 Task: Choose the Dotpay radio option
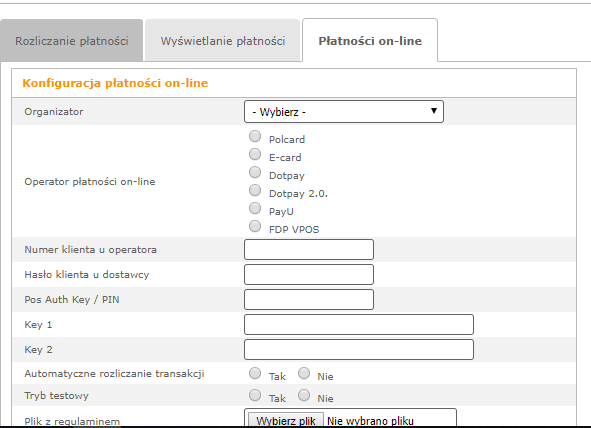click(255, 172)
